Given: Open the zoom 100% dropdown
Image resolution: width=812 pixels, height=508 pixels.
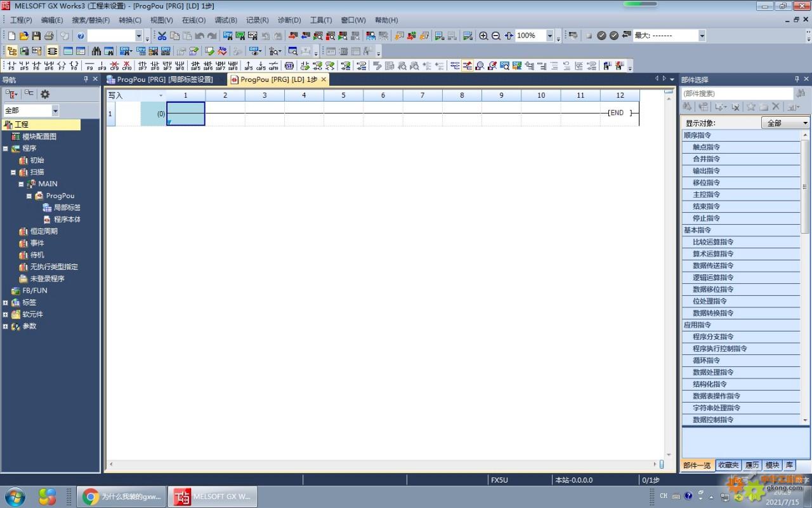Looking at the screenshot, I should (x=549, y=36).
